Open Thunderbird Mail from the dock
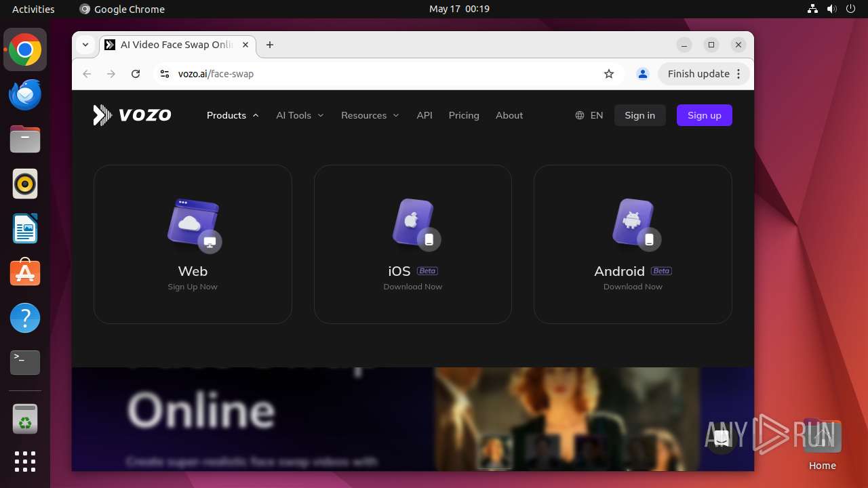This screenshot has height=488, width=868. (25, 94)
